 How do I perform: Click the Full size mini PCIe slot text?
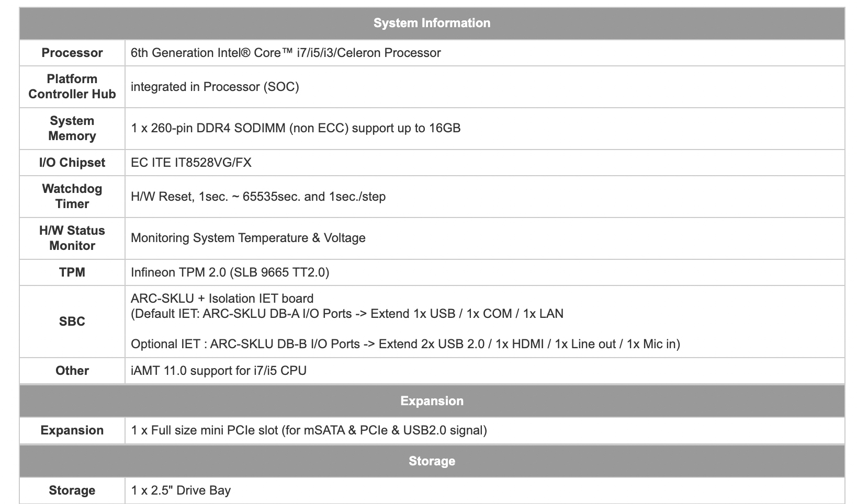point(309,431)
